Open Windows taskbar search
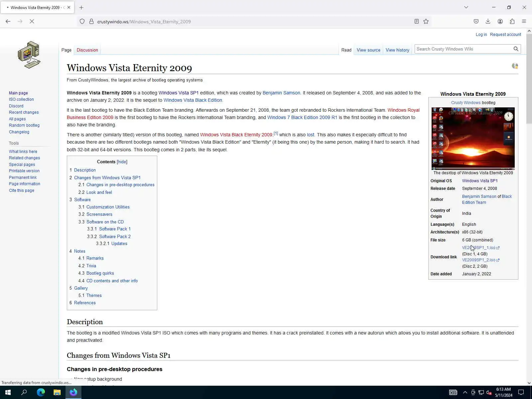The height and width of the screenshot is (399, 532). (24, 392)
